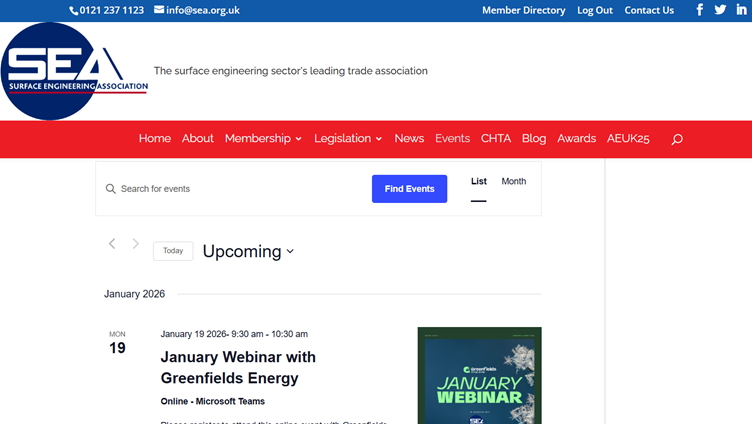This screenshot has height=424, width=752.
Task: Open the AEUK25 menu item
Action: (x=628, y=139)
